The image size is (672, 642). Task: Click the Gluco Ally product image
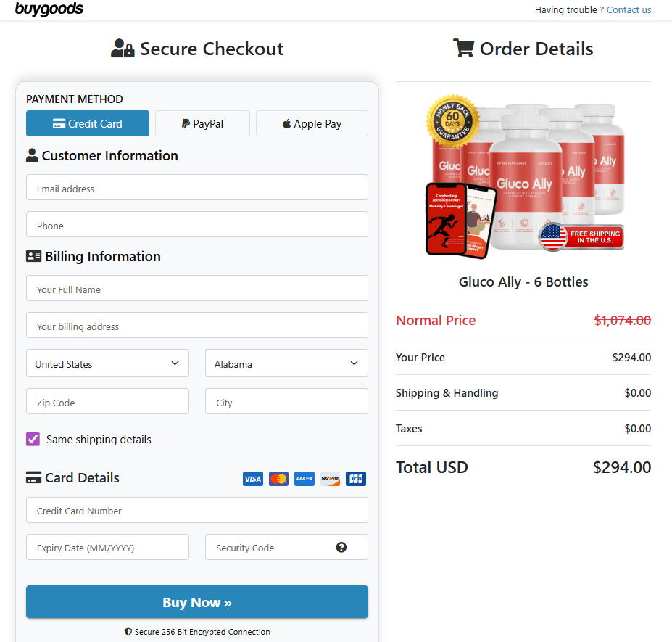525,181
